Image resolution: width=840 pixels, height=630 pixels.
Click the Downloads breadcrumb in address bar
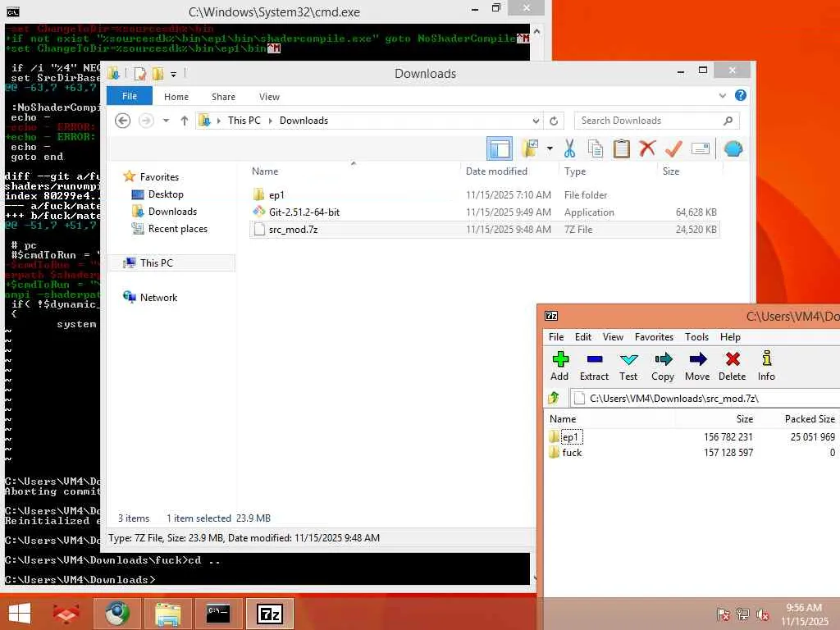304,121
